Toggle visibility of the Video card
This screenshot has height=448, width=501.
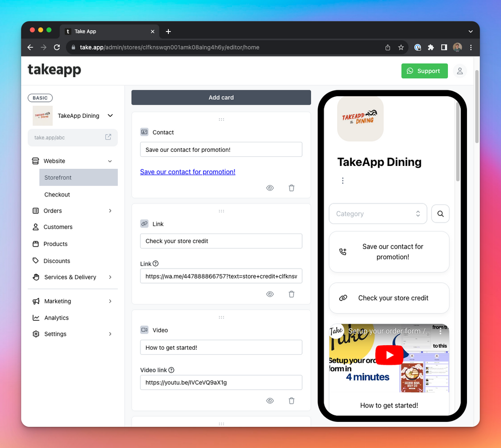270,401
